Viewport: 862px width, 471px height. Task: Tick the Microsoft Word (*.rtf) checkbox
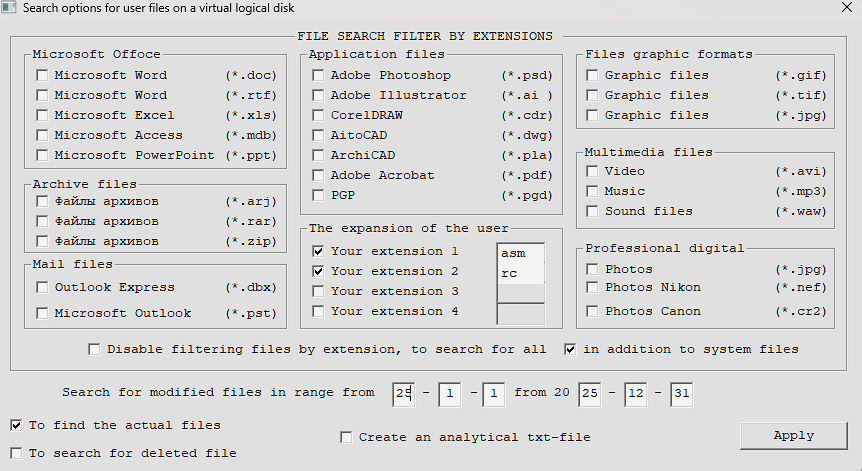(42, 95)
